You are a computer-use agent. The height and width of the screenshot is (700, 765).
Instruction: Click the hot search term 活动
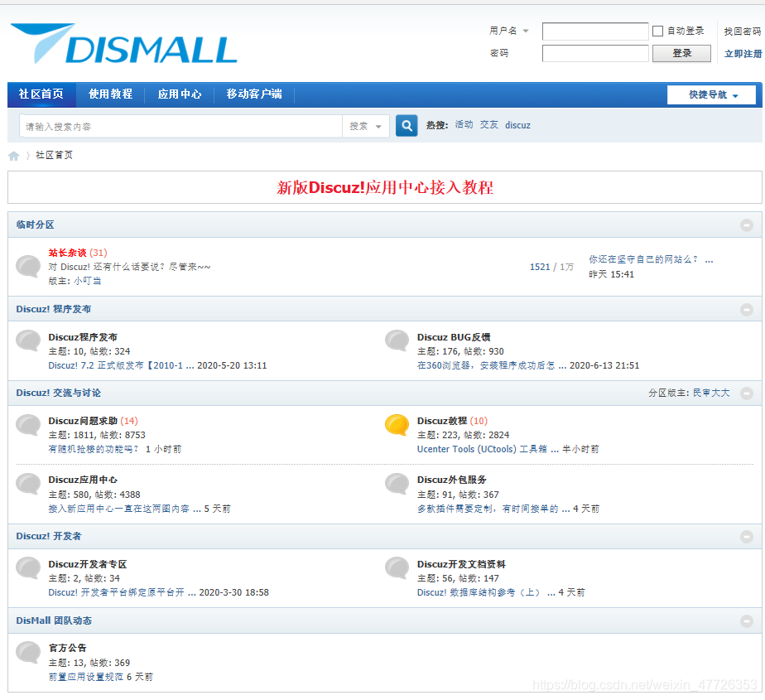pos(464,125)
